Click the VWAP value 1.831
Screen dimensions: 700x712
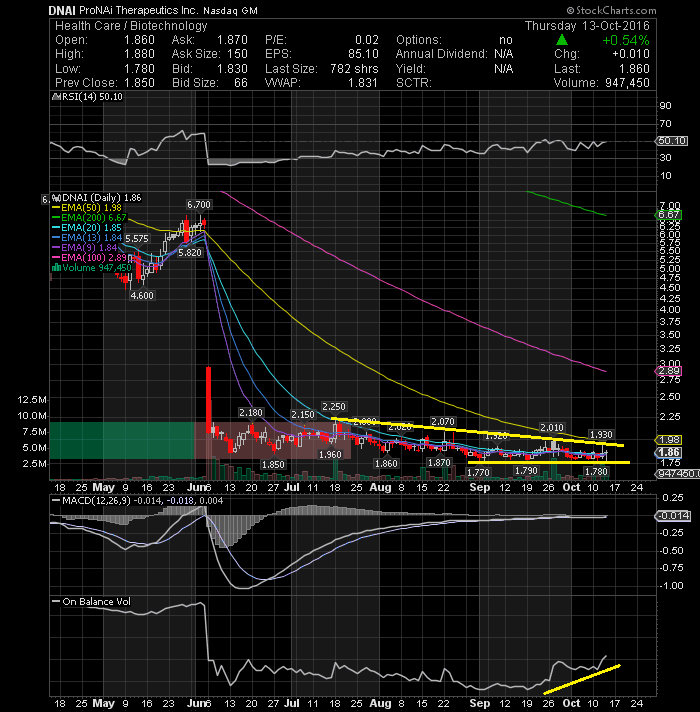(363, 83)
